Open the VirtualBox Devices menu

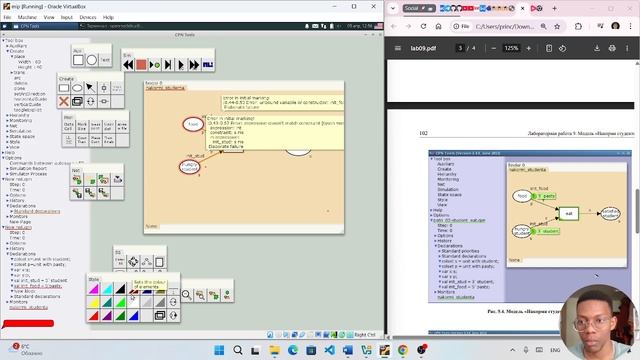point(88,18)
